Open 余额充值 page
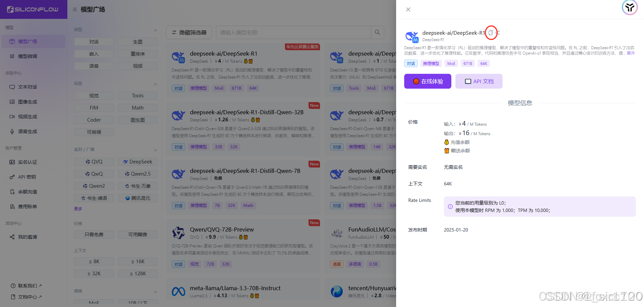This screenshot has width=644, height=307. tap(33, 192)
